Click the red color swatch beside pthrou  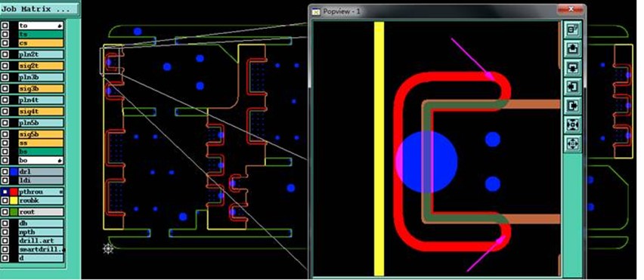pyautogui.click(x=14, y=192)
